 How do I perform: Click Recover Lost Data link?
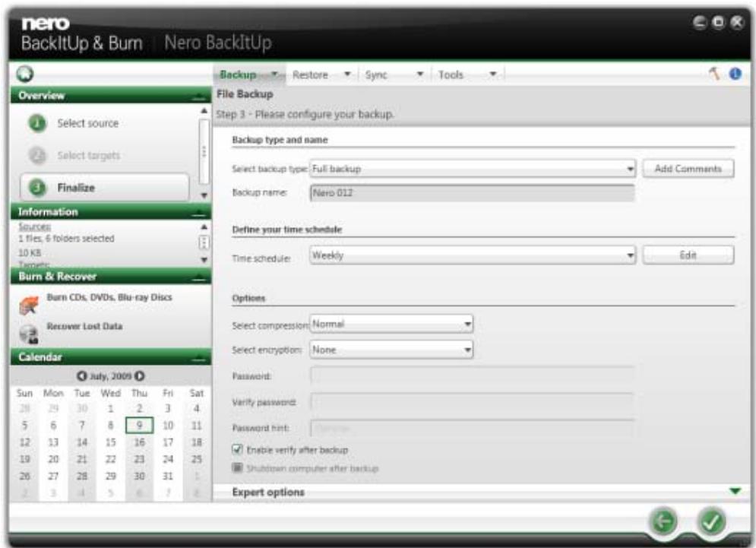coord(84,326)
